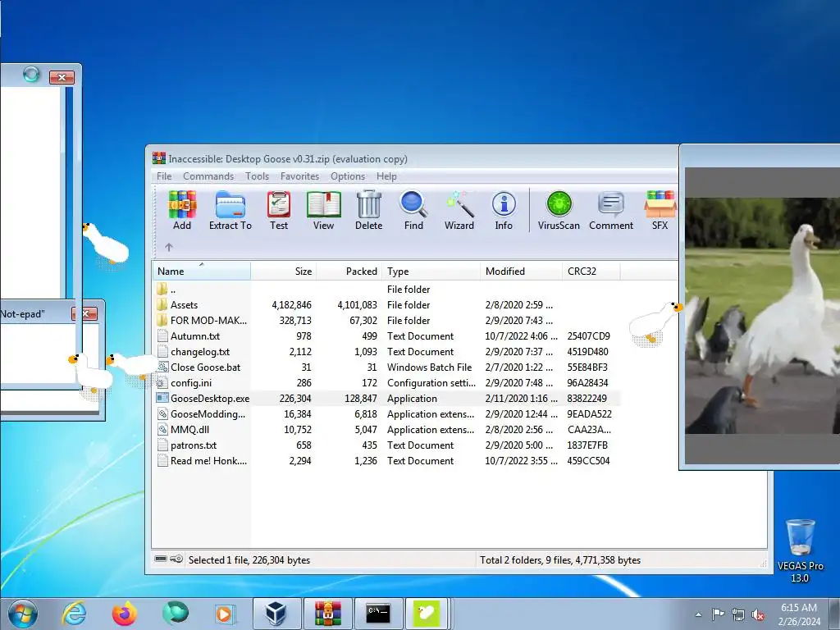Switch to VirtualBox taskbar button
Image resolution: width=840 pixels, height=630 pixels.
pos(276,614)
